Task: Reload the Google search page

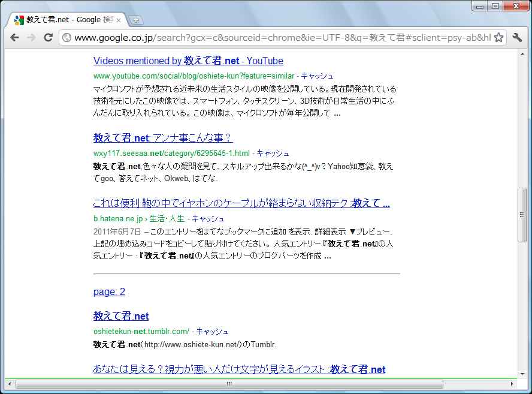Action: 48,37
